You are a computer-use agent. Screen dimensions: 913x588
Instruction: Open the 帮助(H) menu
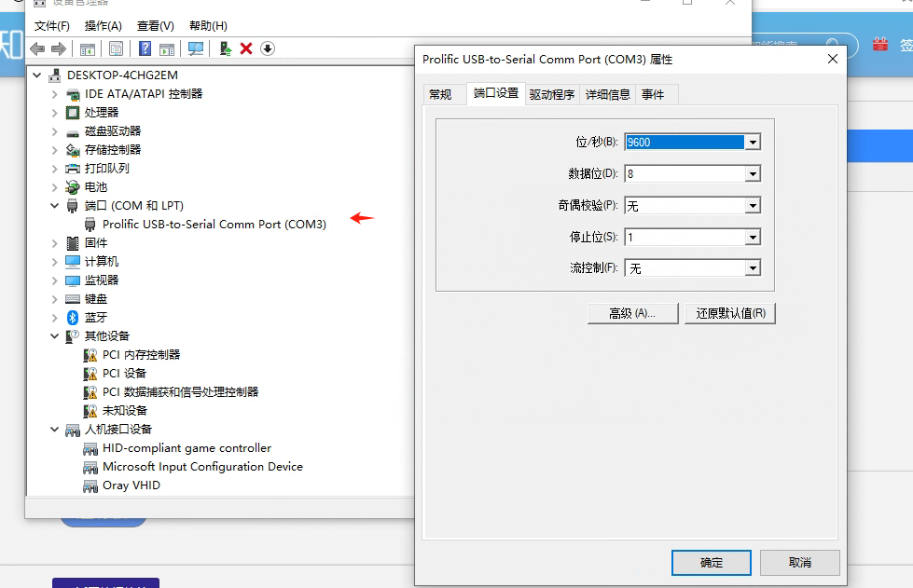(x=208, y=26)
